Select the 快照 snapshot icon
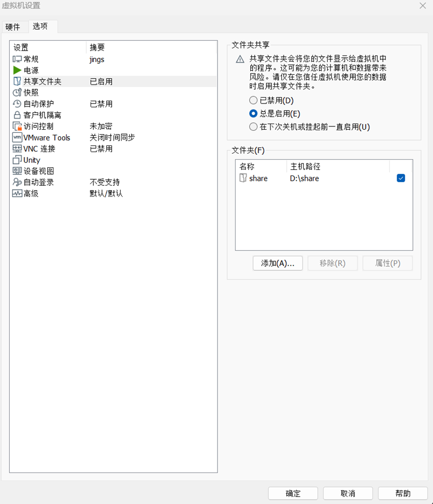The height and width of the screenshot is (504, 433). [x=17, y=93]
